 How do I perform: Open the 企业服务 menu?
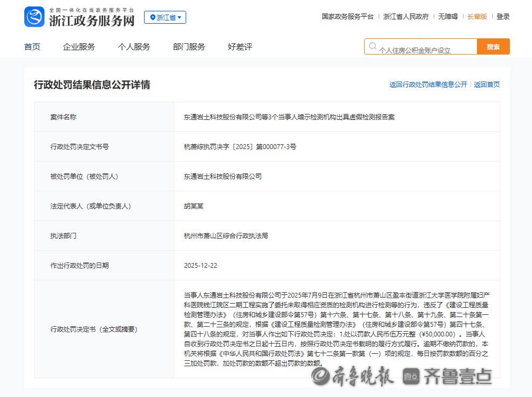pyautogui.click(x=79, y=47)
